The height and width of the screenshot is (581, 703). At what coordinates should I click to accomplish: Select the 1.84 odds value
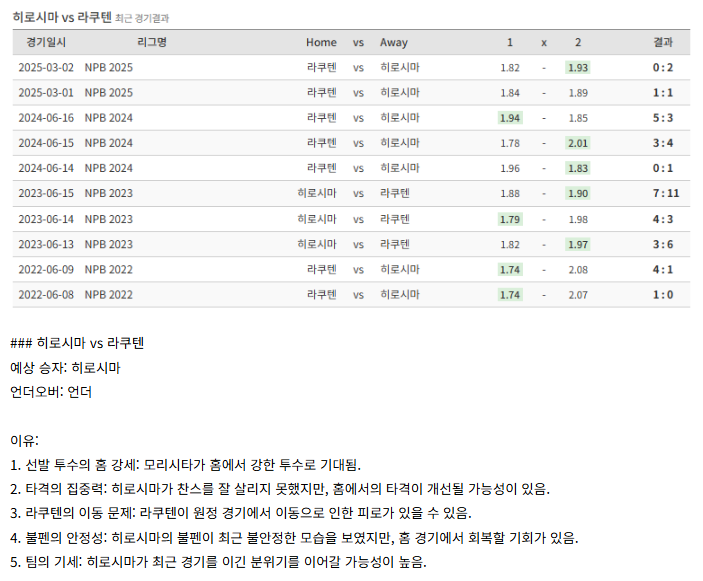coord(510,93)
